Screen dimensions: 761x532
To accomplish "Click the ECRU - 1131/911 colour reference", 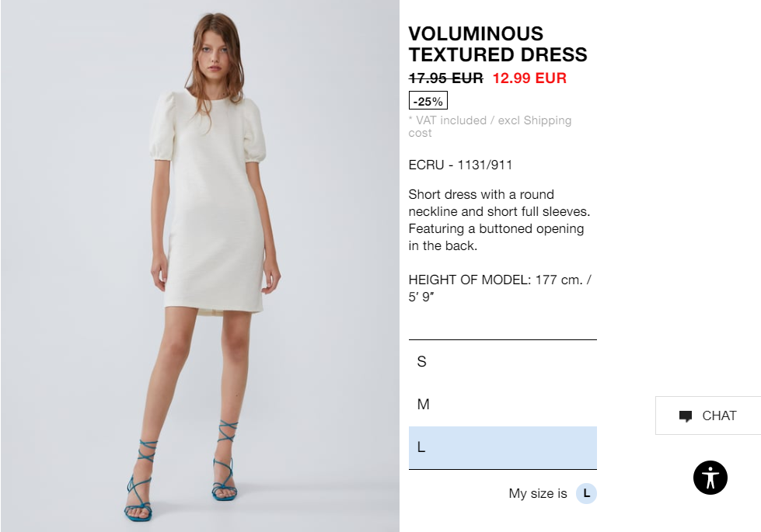I will click(x=461, y=165).
